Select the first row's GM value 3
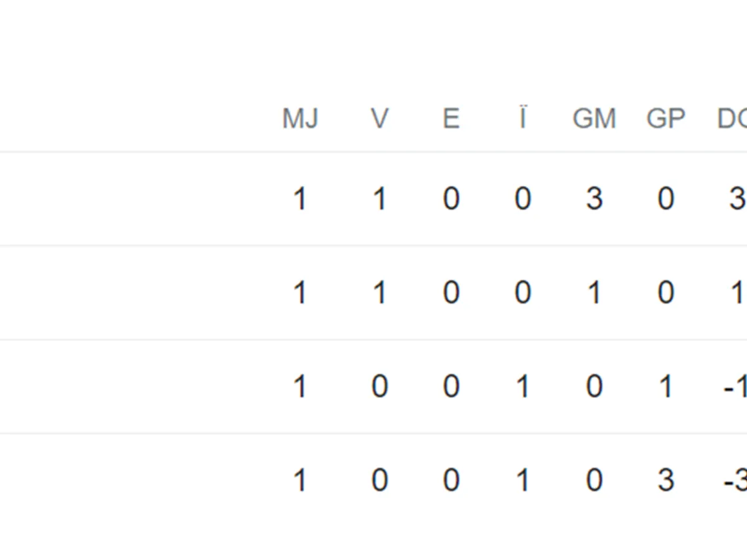This screenshot has width=747, height=560. (x=594, y=199)
